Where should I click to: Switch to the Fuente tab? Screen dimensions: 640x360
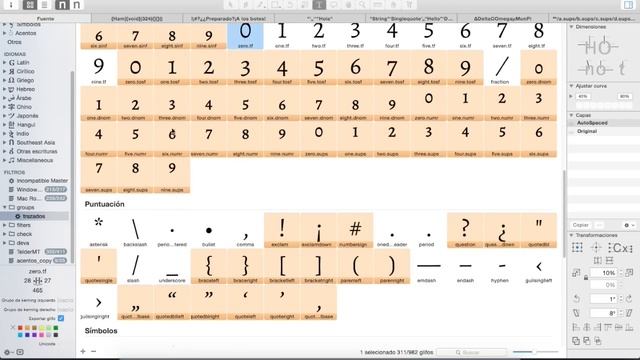click(x=45, y=18)
